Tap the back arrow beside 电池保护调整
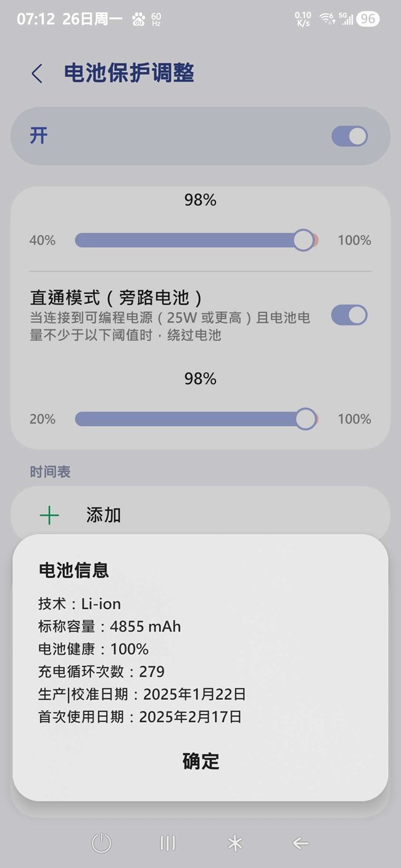The width and height of the screenshot is (401, 868). [x=37, y=74]
